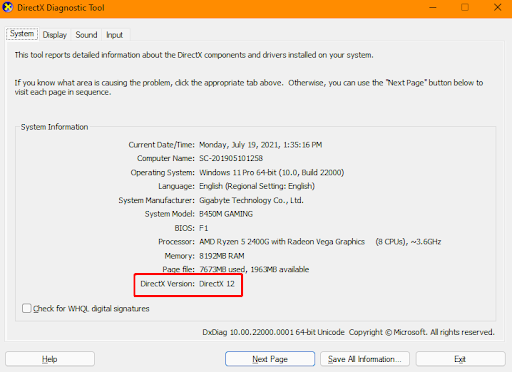
Task: Click the DirectX Diagnostic Tool title bar icon
Action: click(7, 7)
